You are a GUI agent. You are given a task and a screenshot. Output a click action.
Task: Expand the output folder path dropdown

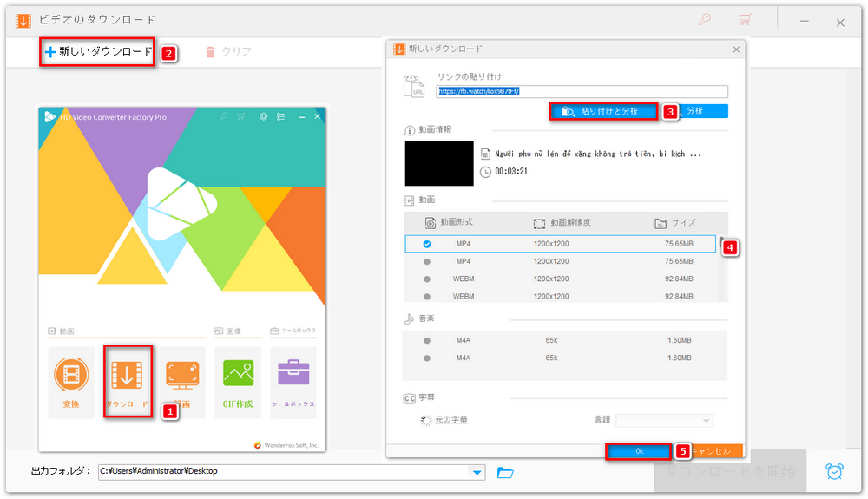coord(477,472)
